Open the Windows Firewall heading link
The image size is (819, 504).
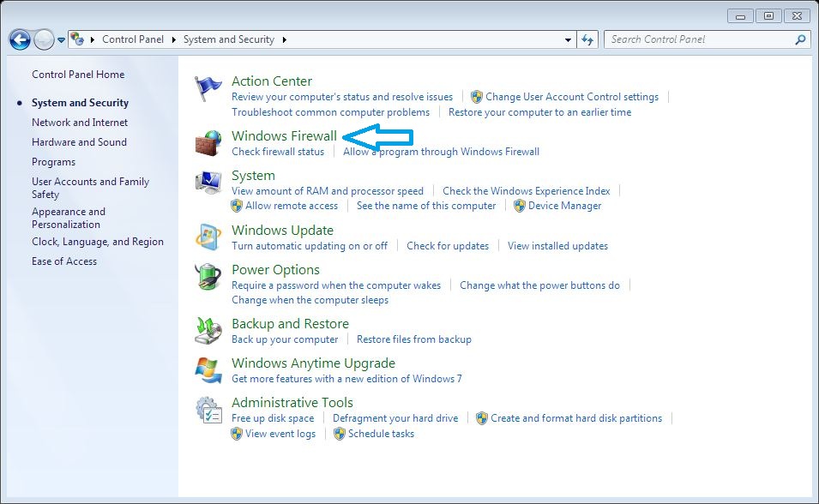point(284,135)
